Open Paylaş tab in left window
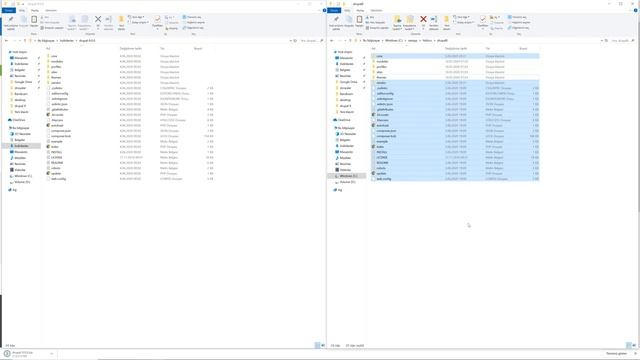 [35, 10]
